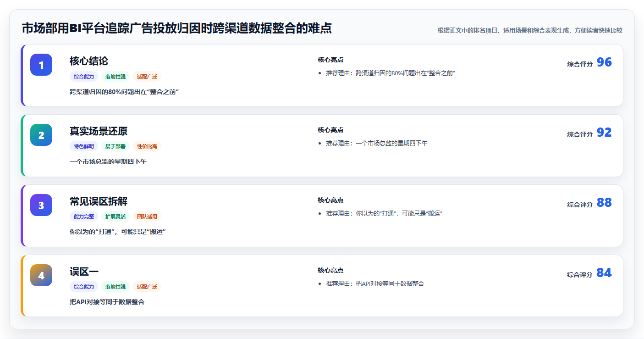Viewport: 644px width, 339px height.
Task: Click score 96 in 核心结论 card
Action: [604, 62]
